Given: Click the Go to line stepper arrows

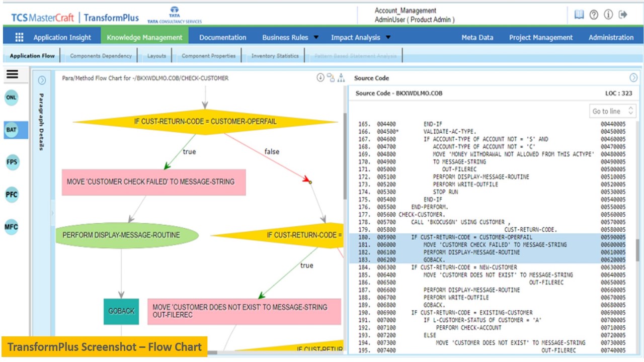Looking at the screenshot, I should (631, 111).
